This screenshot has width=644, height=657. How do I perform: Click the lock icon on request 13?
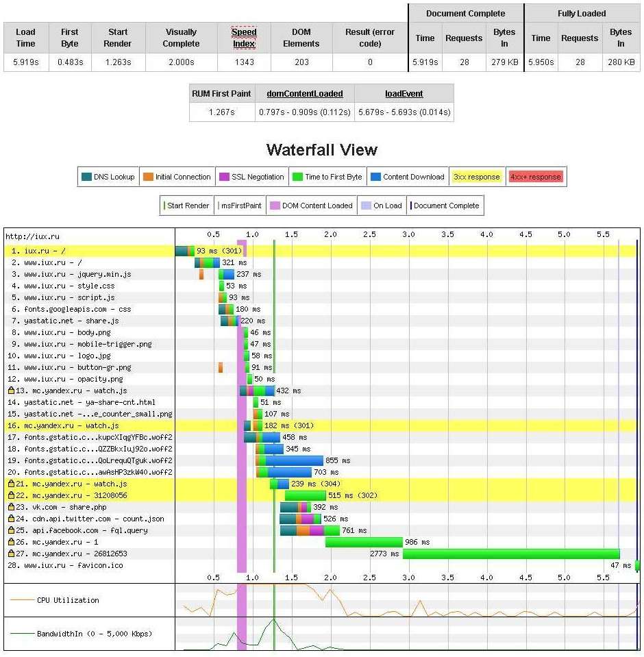(x=12, y=391)
